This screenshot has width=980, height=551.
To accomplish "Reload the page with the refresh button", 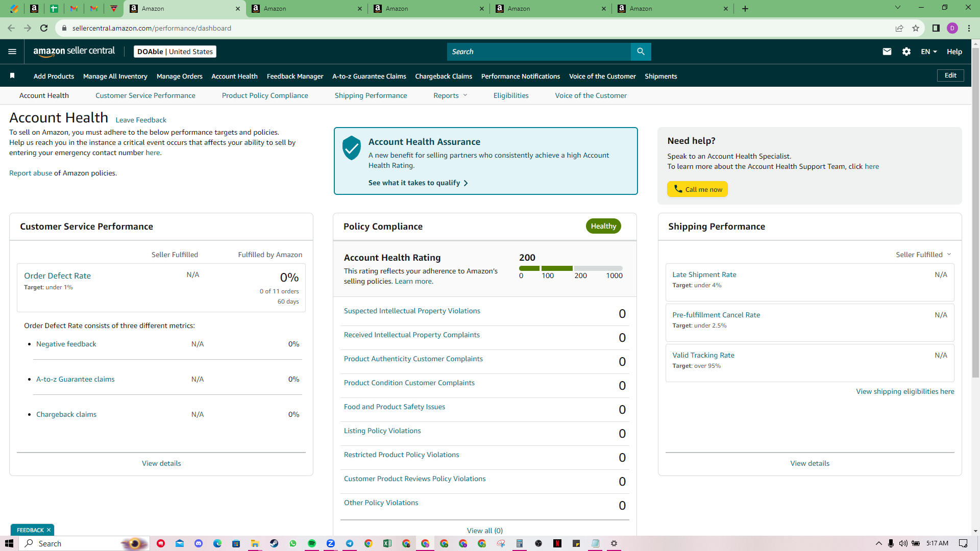I will (44, 28).
